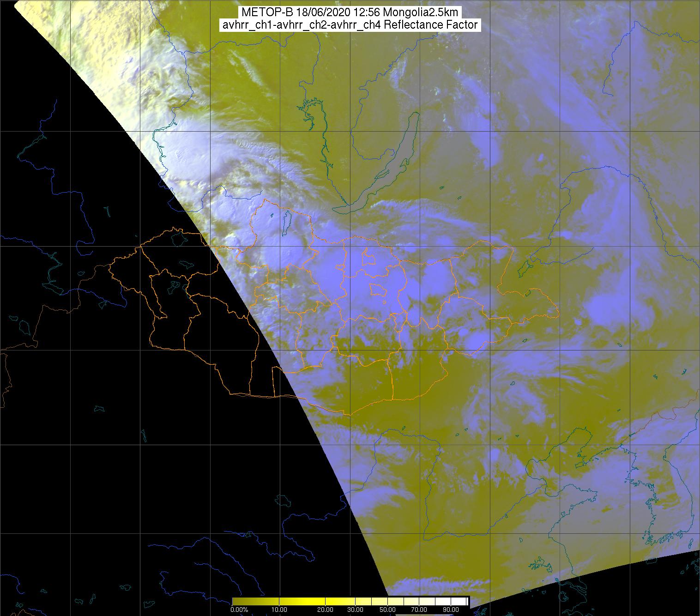The image size is (700, 616).
Task: Click the title 'METOP-B 18/06/2020 12:56 Mongolia2.5km'
Action: tap(350, 12)
